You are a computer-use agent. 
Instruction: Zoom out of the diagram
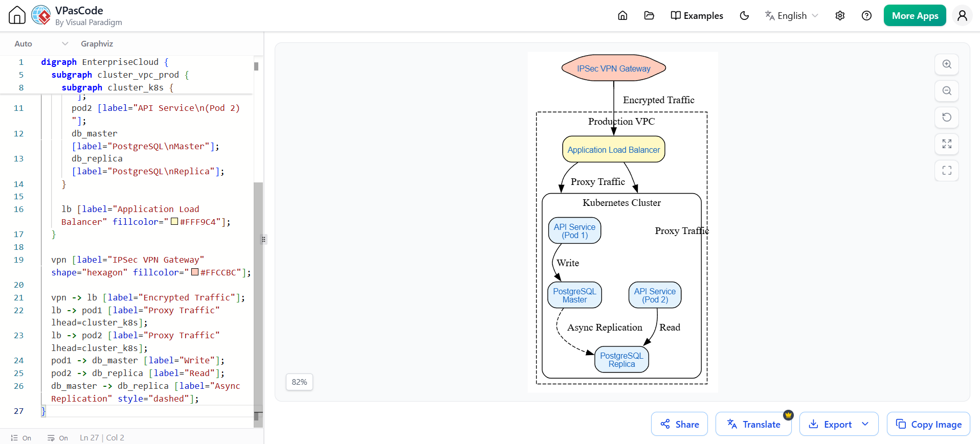[x=947, y=91]
